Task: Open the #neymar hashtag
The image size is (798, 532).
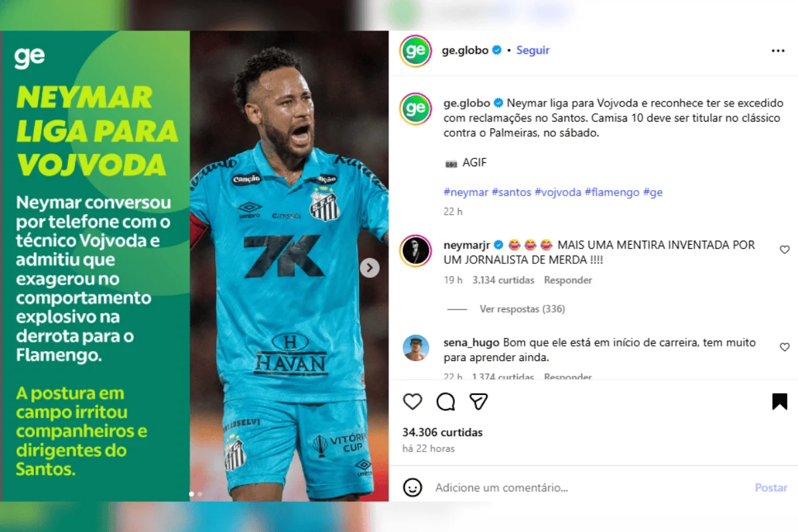Action: coord(465,192)
